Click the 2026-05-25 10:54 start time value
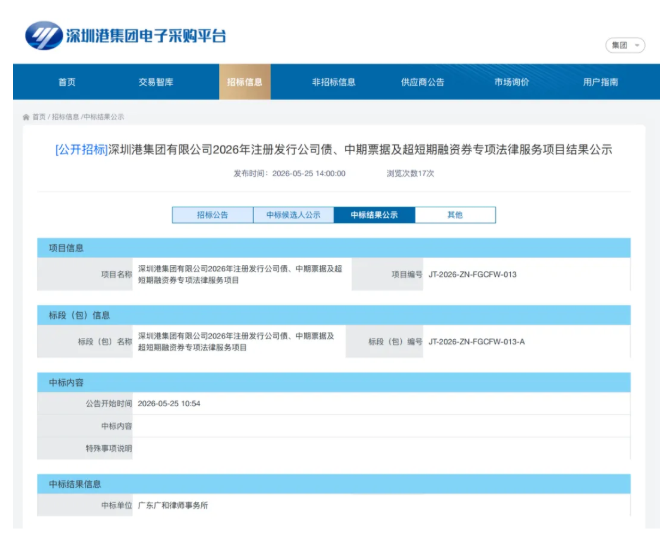 pyautogui.click(x=169, y=404)
